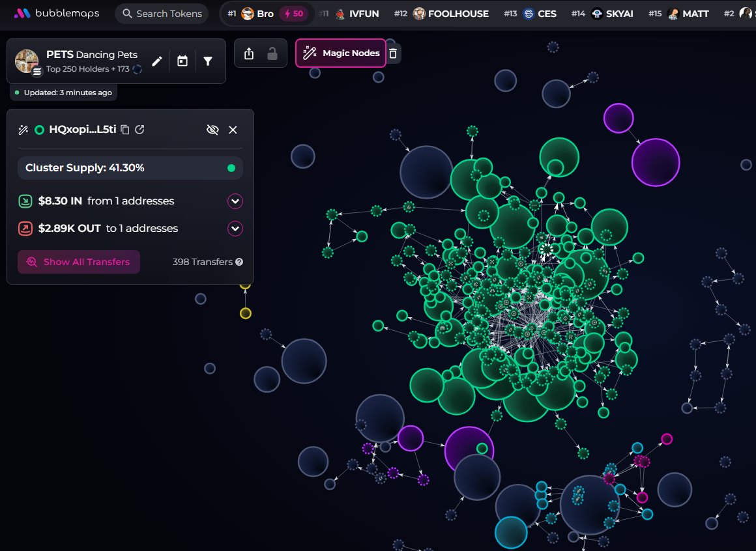
Task: Click the refresh icon beside wallet address
Action: coord(139,130)
